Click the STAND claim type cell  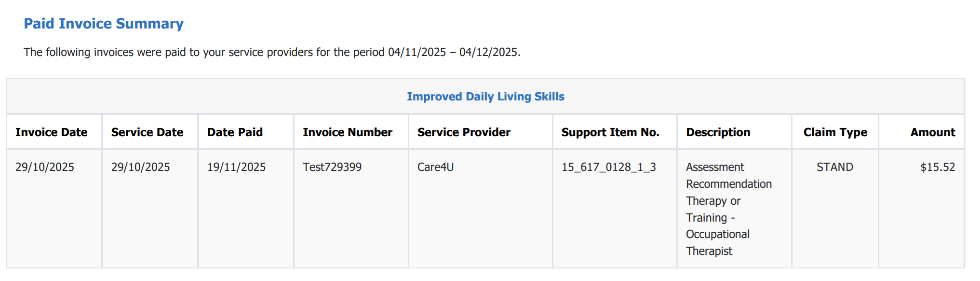click(835, 167)
